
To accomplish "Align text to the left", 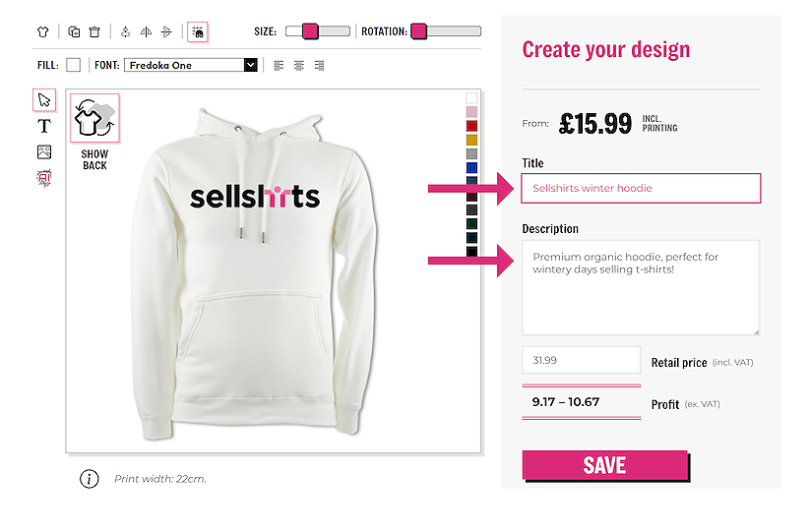I will (279, 65).
